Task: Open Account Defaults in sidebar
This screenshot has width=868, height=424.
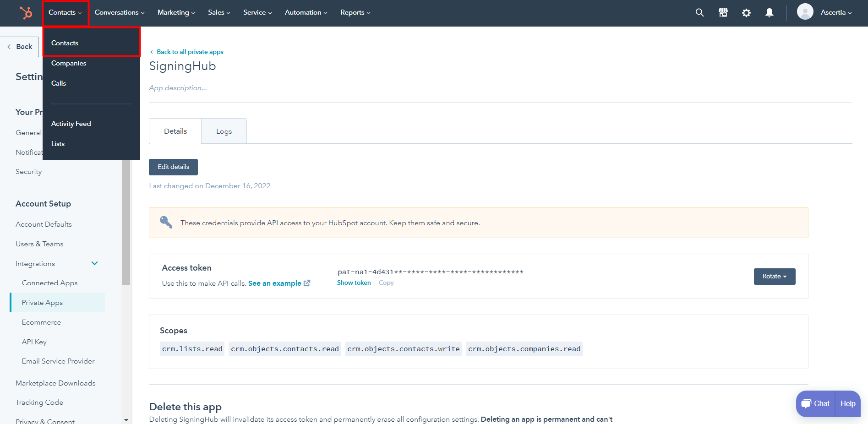Action: point(44,224)
